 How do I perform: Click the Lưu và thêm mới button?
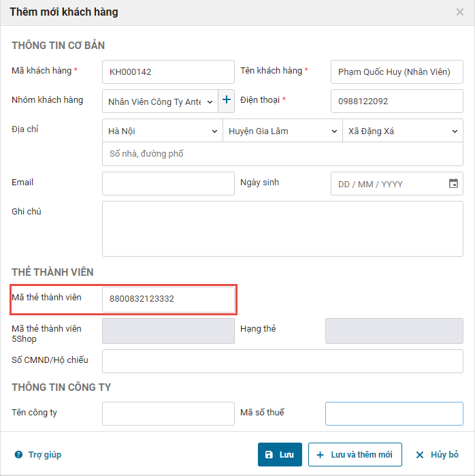pos(355,455)
